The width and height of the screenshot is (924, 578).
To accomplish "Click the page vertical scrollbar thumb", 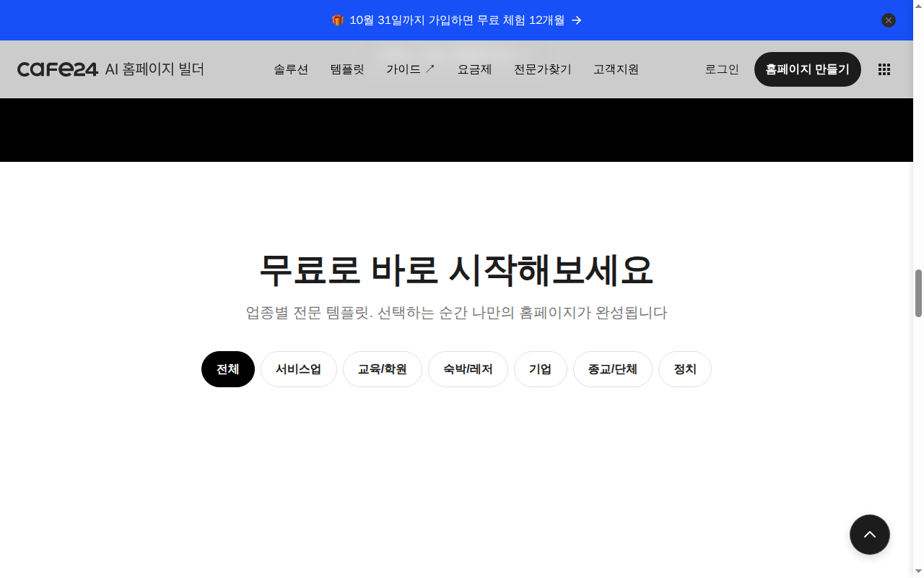I will pos(918,293).
